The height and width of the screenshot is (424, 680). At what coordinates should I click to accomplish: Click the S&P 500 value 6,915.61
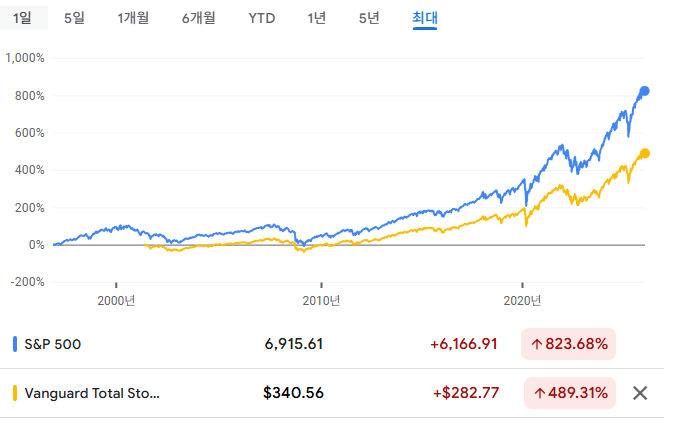[x=294, y=344]
